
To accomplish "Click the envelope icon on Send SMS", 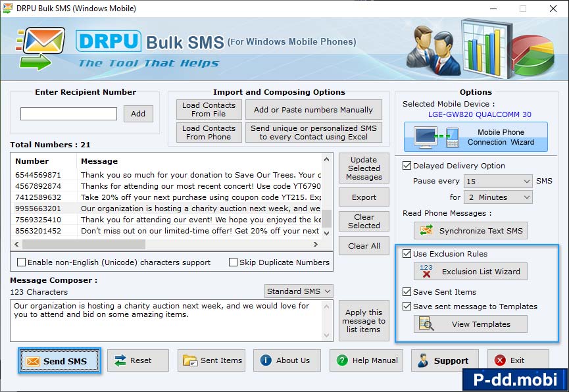I will pyautogui.click(x=33, y=361).
